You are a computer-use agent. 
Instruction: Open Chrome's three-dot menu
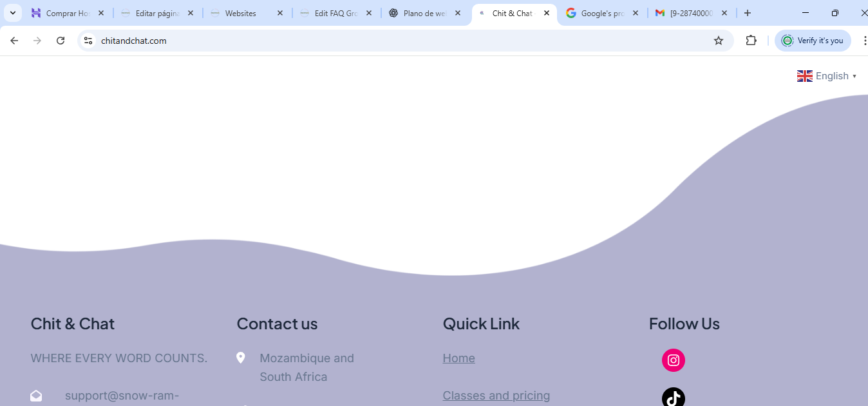[863, 41]
